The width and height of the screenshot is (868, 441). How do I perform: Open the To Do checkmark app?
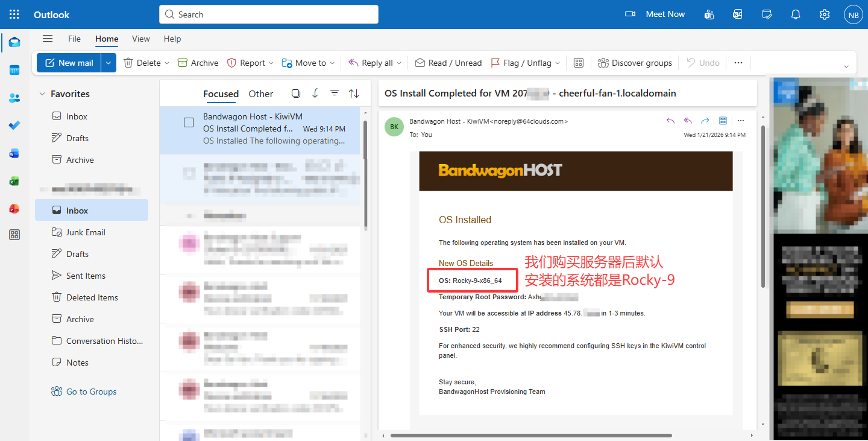point(14,125)
